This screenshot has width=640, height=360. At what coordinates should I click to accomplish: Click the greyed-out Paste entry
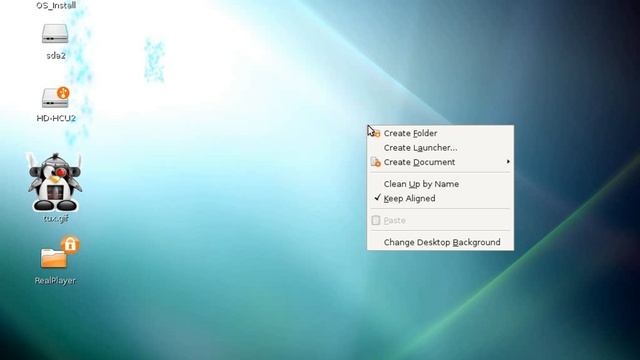[440, 220]
